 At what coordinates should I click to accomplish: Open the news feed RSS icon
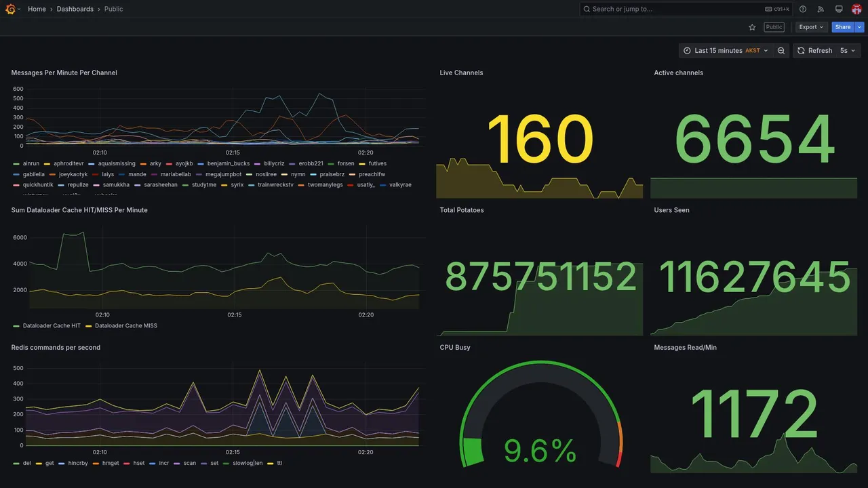[821, 9]
